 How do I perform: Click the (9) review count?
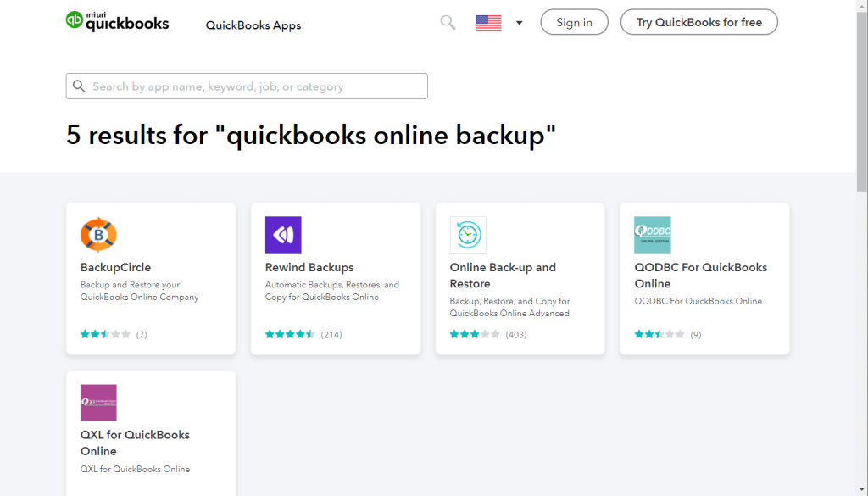click(696, 334)
